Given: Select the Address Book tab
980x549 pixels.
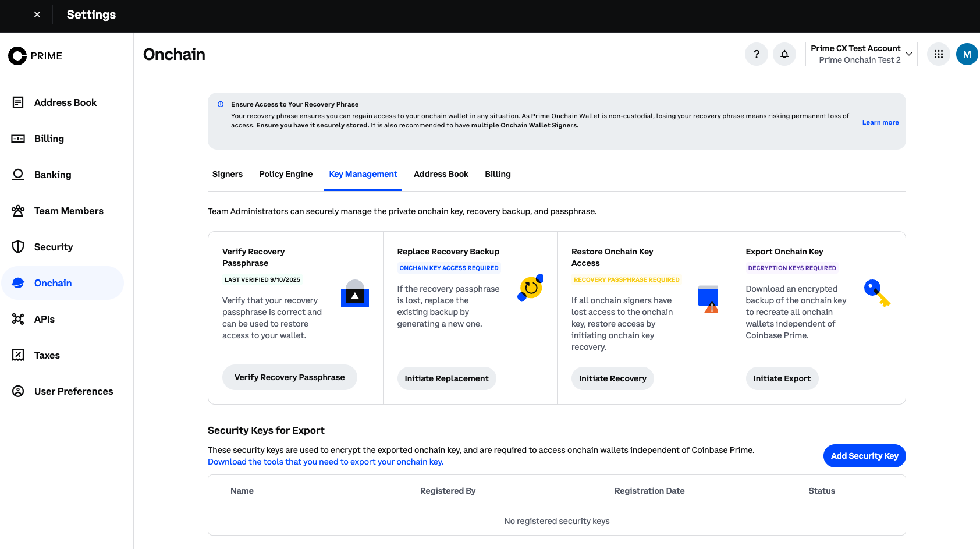Looking at the screenshot, I should point(441,174).
